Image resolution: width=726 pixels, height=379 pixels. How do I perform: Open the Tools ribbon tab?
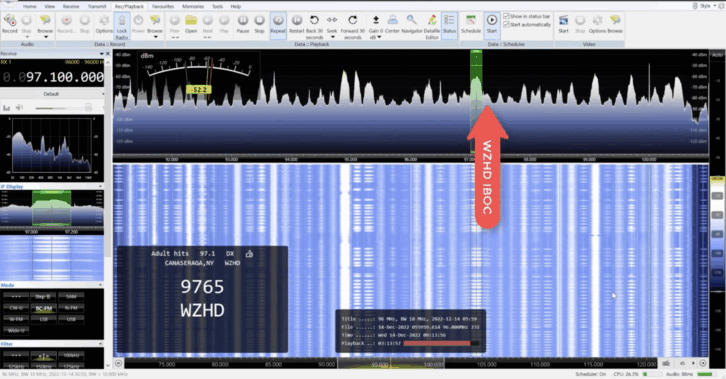click(218, 6)
